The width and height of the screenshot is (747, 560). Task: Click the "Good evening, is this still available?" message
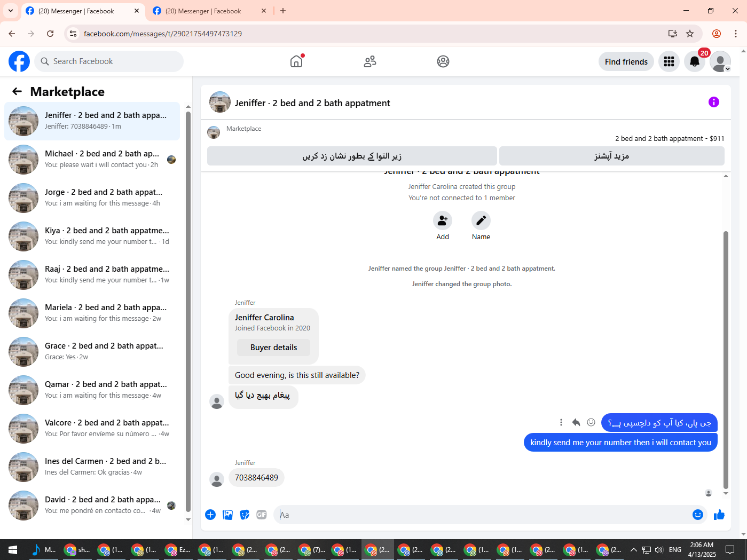(x=297, y=375)
